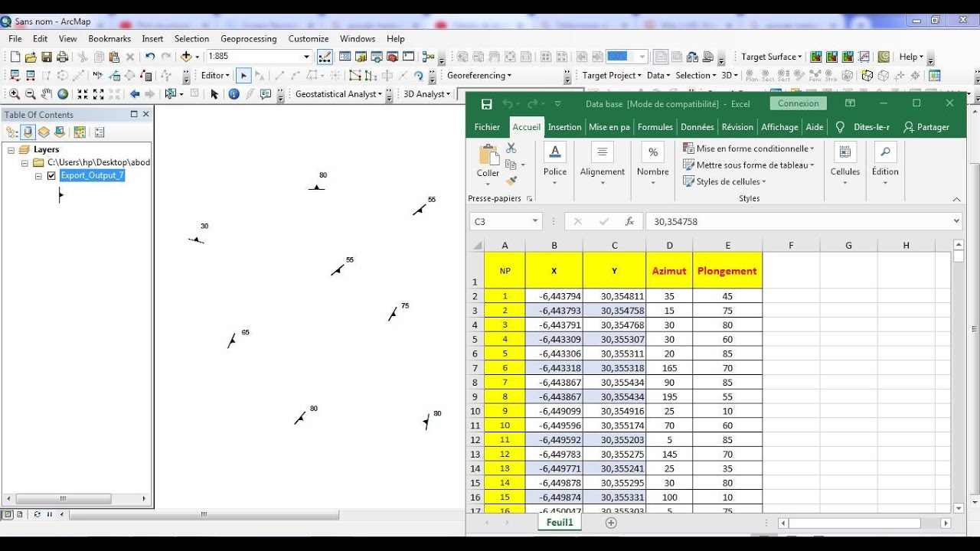Click Fixed Zoom Out arrows icon
The image size is (980, 551).
(x=99, y=94)
